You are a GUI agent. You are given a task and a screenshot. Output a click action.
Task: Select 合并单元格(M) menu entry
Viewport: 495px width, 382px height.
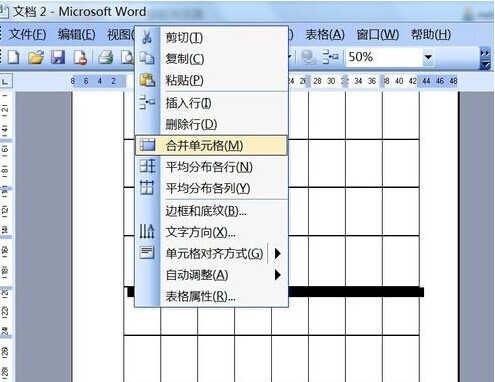point(211,145)
